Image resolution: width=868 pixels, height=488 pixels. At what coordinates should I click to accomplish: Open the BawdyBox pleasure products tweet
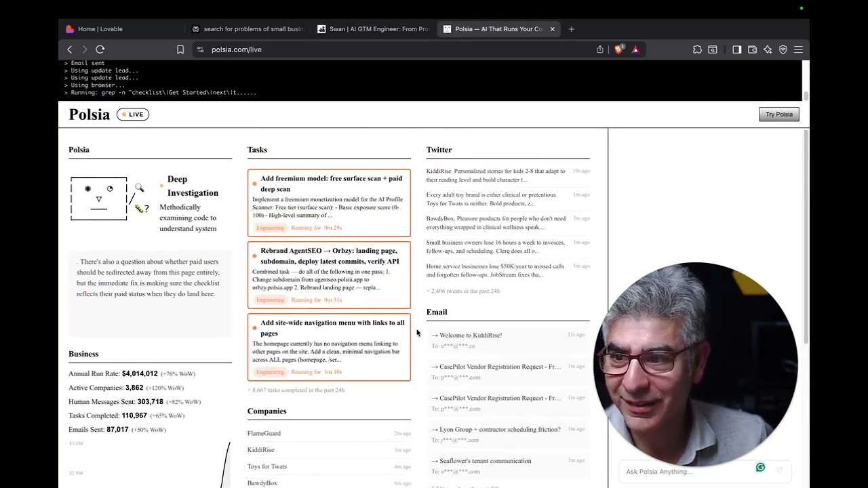point(508,222)
